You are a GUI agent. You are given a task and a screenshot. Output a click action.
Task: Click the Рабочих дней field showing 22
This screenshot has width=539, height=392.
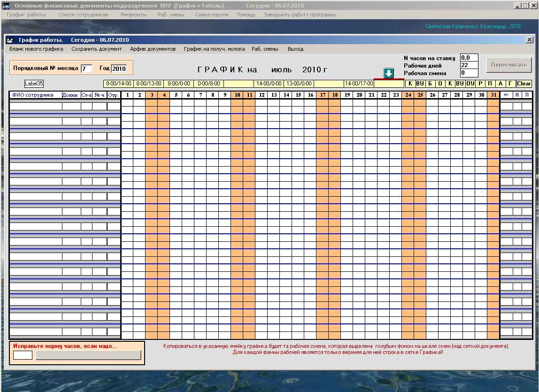coord(469,65)
